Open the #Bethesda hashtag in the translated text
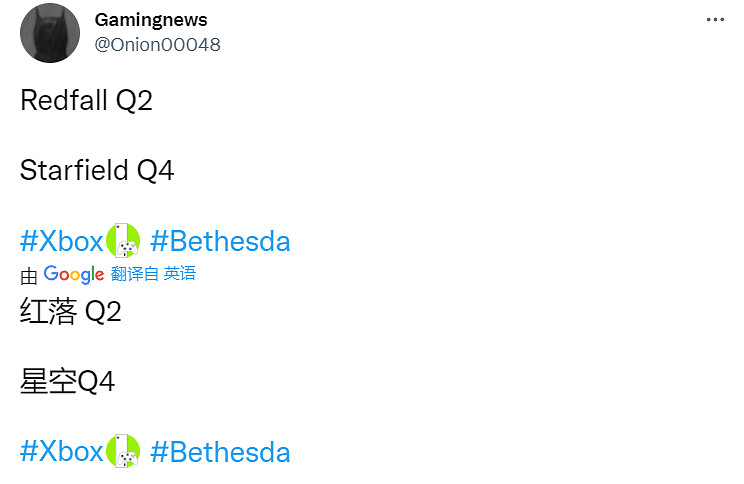 click(x=220, y=452)
